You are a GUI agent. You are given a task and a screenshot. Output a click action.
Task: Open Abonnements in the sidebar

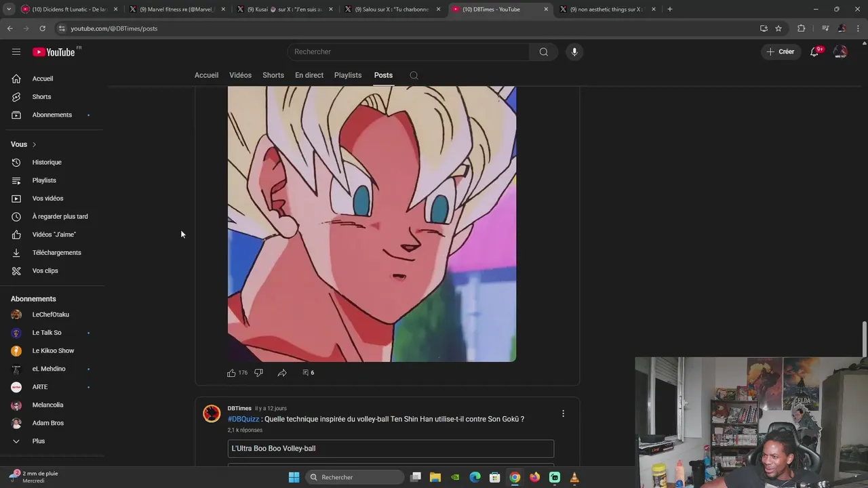pos(52,115)
